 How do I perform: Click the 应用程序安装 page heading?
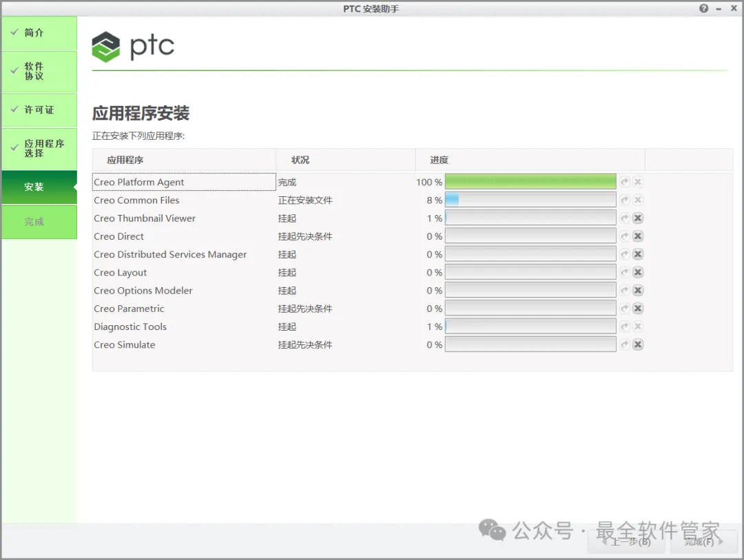point(141,113)
